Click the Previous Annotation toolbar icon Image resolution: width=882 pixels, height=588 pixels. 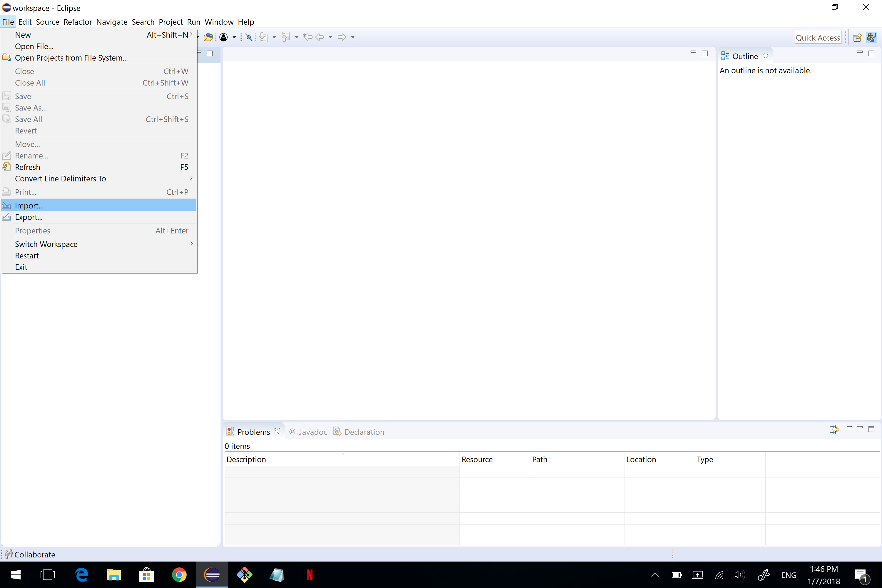286,37
